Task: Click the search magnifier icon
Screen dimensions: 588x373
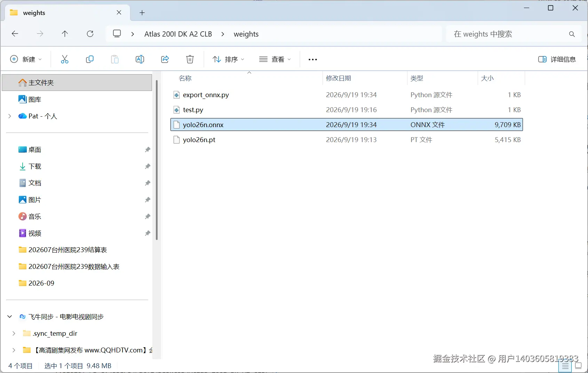Action: [572, 34]
